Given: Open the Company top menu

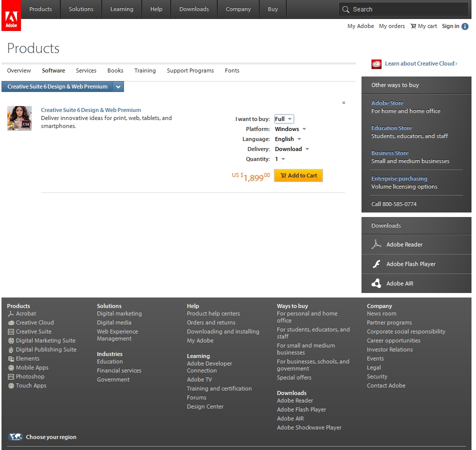Looking at the screenshot, I should 238,9.
